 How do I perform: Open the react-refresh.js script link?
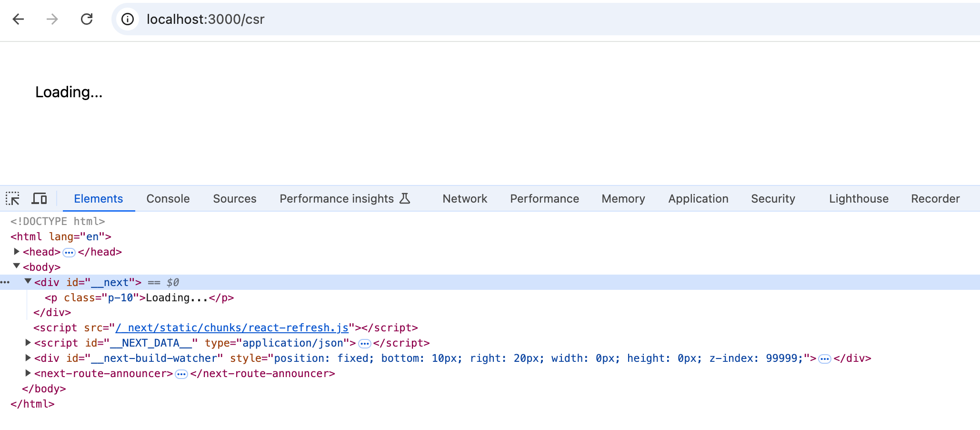(x=232, y=328)
